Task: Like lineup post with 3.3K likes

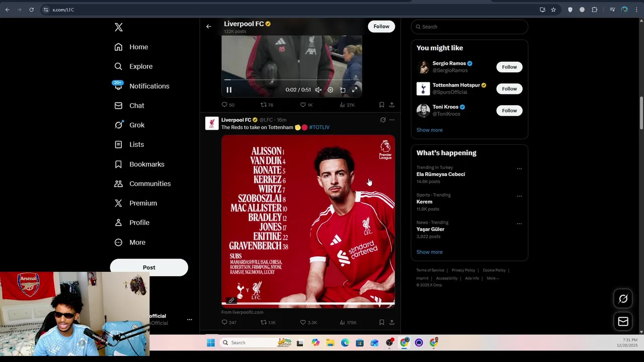Action: (308, 322)
